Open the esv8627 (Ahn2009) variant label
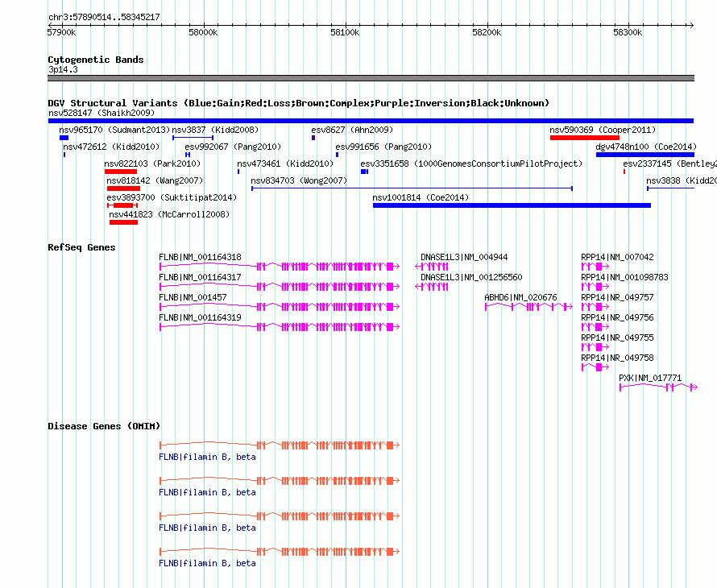717x588 pixels. [x=351, y=130]
